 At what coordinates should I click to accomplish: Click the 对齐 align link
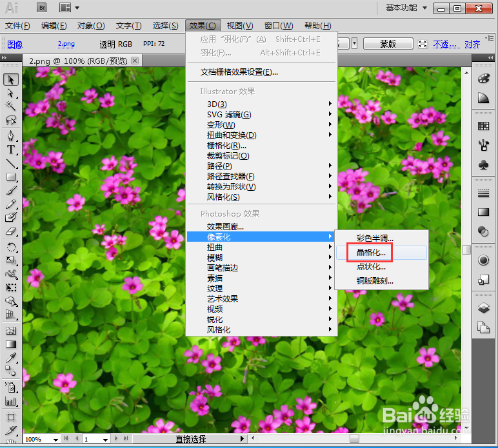472,44
